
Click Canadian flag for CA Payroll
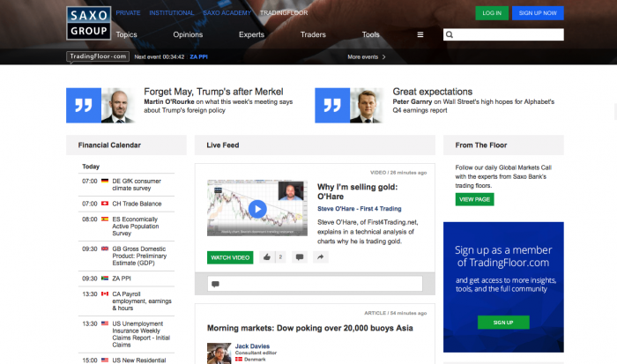(x=105, y=293)
